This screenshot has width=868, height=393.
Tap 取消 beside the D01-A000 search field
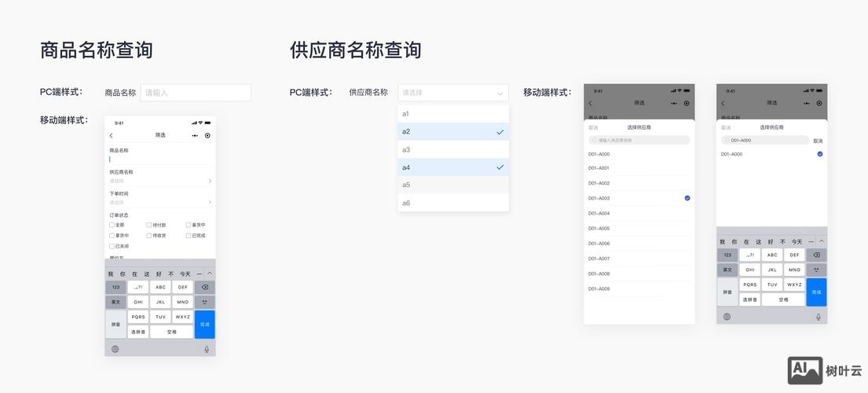pos(818,141)
